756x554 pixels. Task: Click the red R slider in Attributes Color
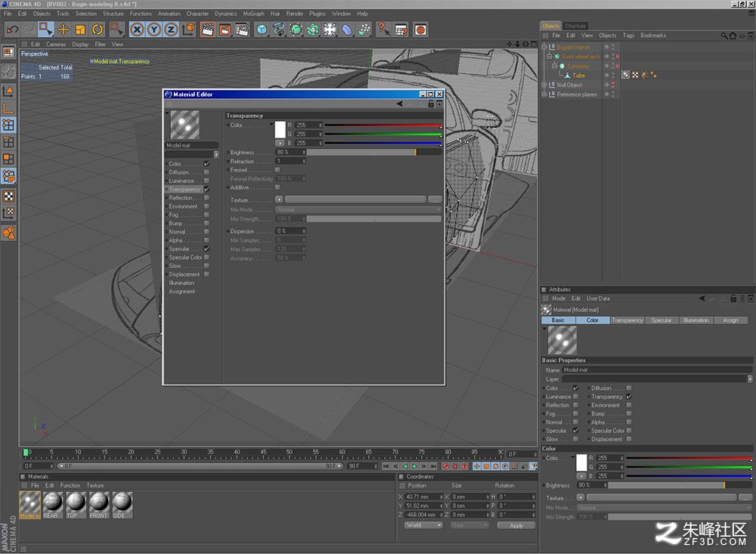pos(689,458)
